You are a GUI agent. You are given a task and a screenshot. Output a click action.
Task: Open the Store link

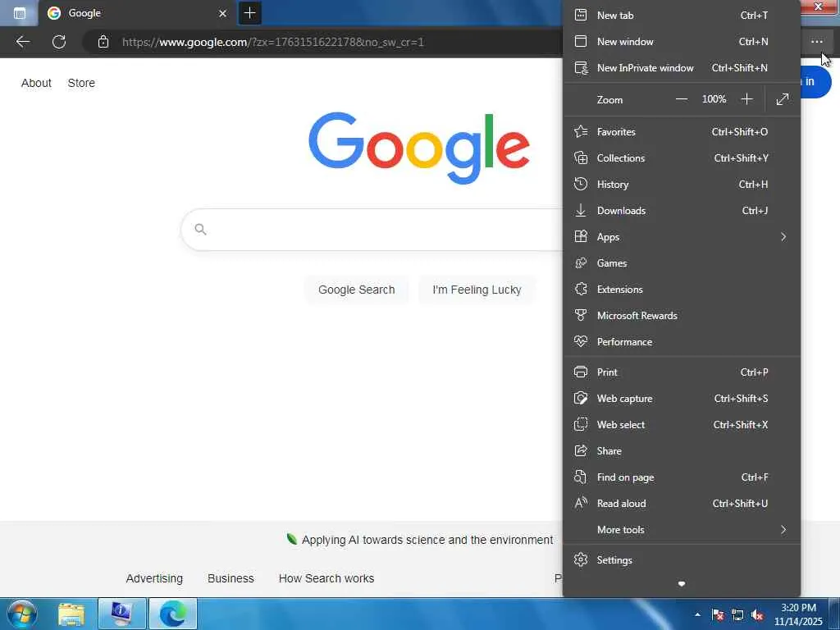pos(81,83)
